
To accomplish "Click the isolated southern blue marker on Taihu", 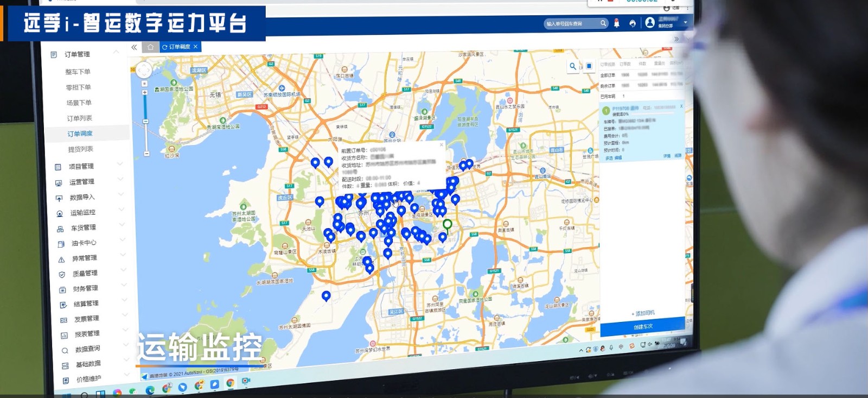I will click(x=326, y=296).
